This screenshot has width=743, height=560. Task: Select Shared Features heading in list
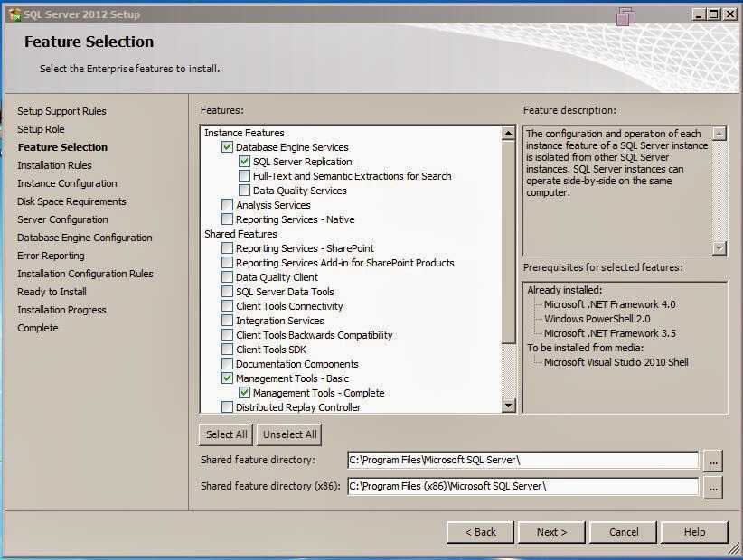pos(240,234)
